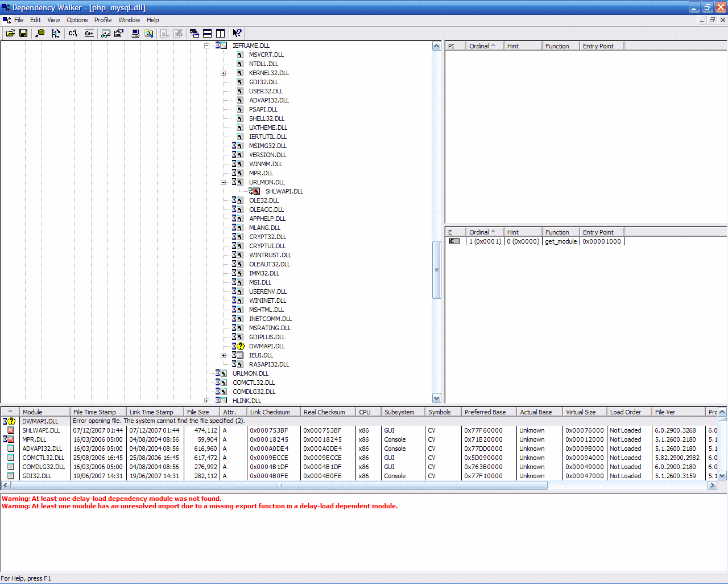Open System Information computer icon
The width and height of the screenshot is (728, 584).
(135, 33)
